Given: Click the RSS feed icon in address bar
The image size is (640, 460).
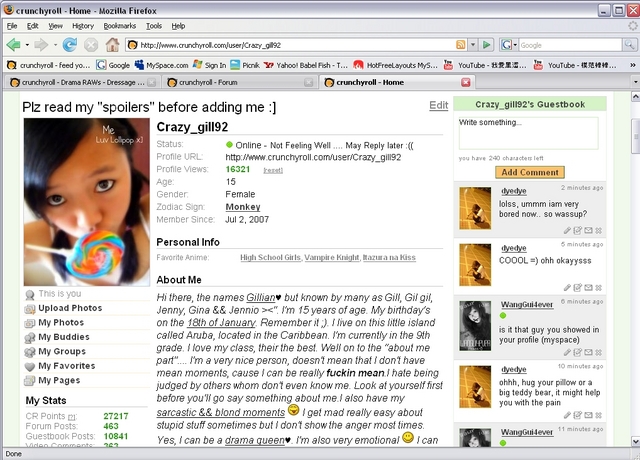Looking at the screenshot, I should [460, 45].
